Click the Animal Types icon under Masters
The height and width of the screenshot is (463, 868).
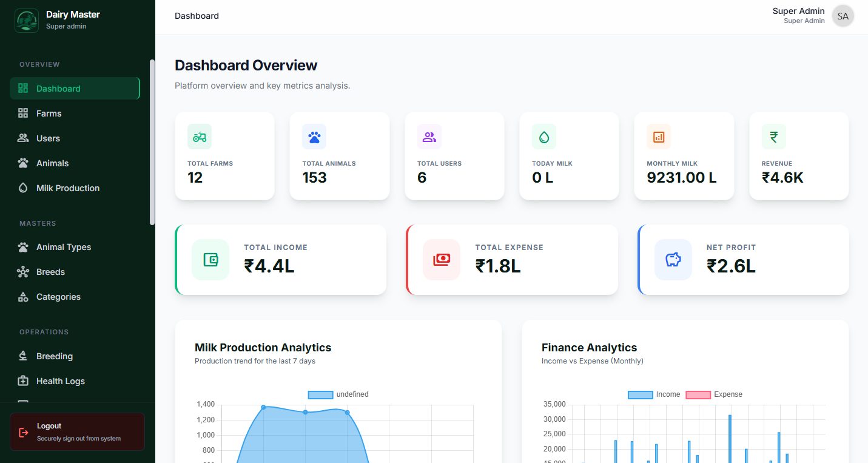[x=22, y=246]
